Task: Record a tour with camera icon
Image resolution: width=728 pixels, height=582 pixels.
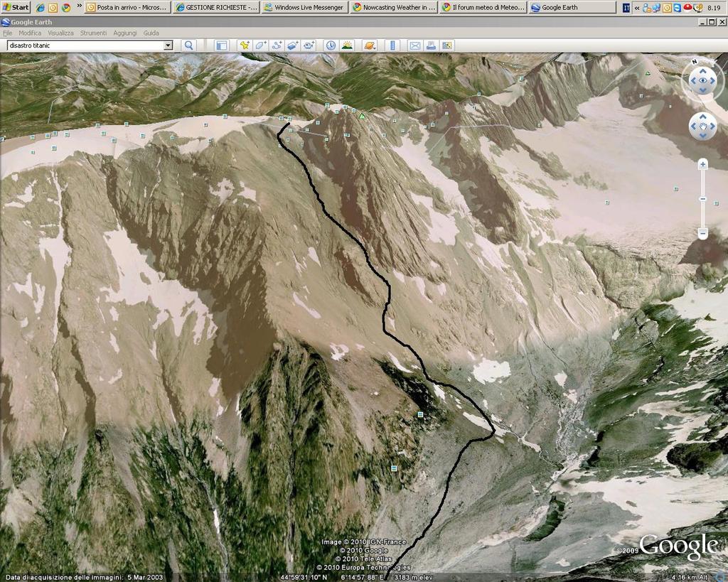Action: (x=309, y=45)
